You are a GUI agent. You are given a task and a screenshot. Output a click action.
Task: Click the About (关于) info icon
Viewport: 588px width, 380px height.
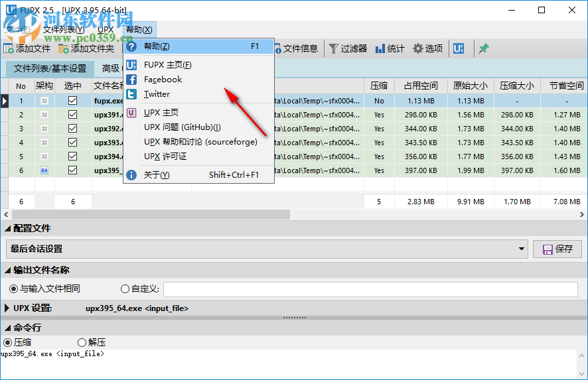[x=131, y=175]
